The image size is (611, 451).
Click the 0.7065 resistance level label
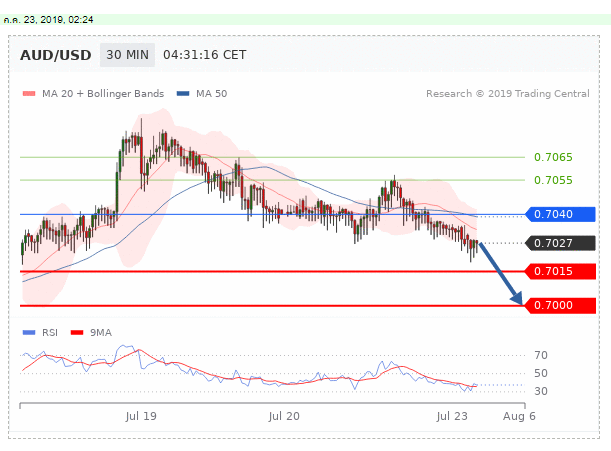(553, 157)
